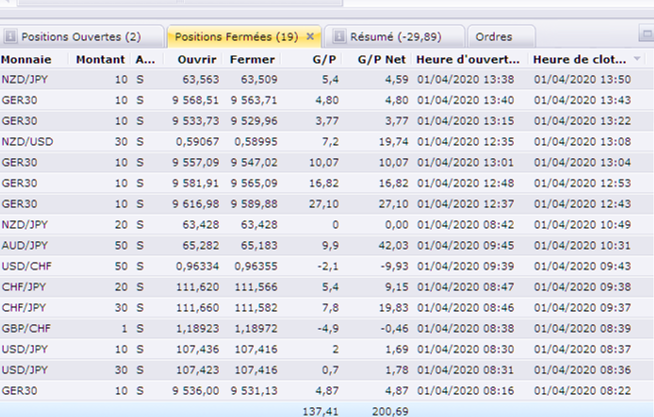Open sort arrow on Heure de clot column

(637, 59)
